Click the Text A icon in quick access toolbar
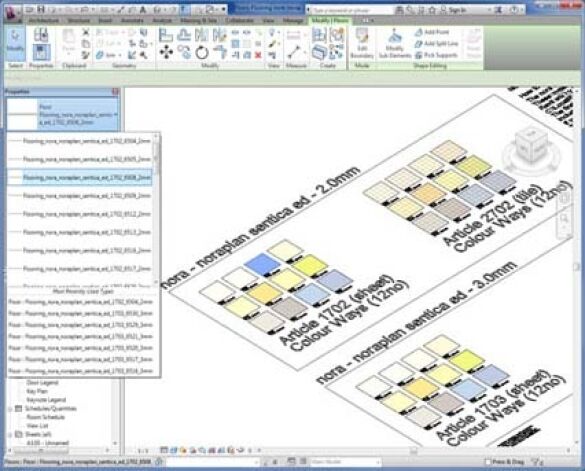585x471 pixels. pyautogui.click(x=143, y=10)
